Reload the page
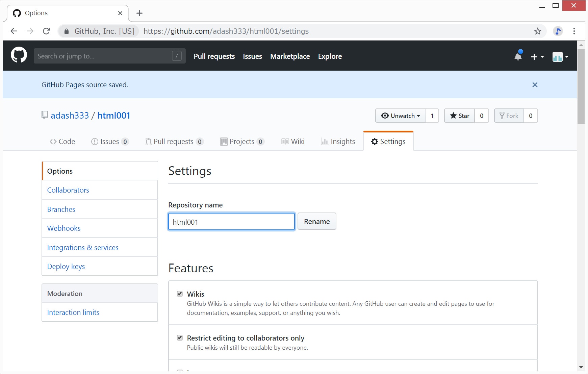The height and width of the screenshot is (374, 588). [47, 31]
